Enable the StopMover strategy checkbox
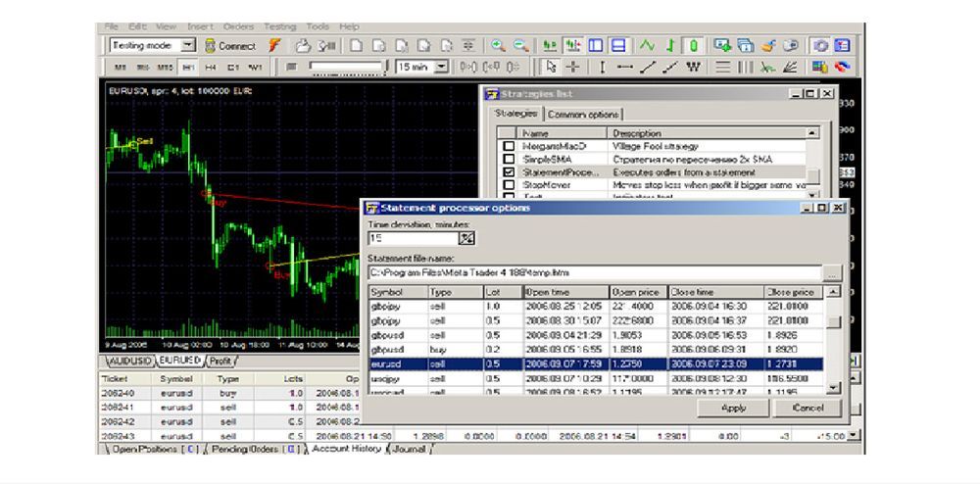The image size is (980, 484). [510, 185]
